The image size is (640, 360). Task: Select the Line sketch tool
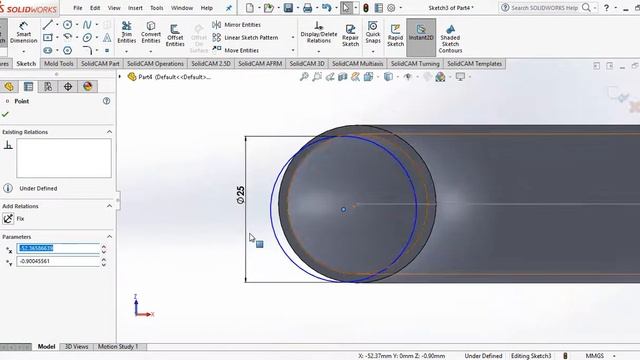click(x=48, y=24)
